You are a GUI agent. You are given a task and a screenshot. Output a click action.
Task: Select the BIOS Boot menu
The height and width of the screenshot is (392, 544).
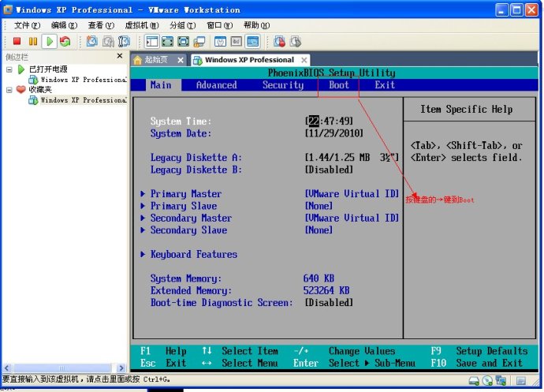point(338,85)
